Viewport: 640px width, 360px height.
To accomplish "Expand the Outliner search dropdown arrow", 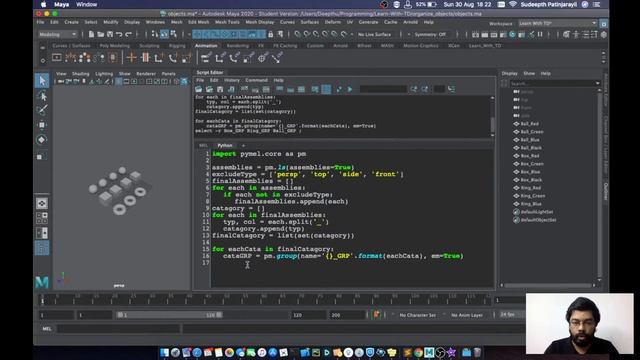I will 598,83.
